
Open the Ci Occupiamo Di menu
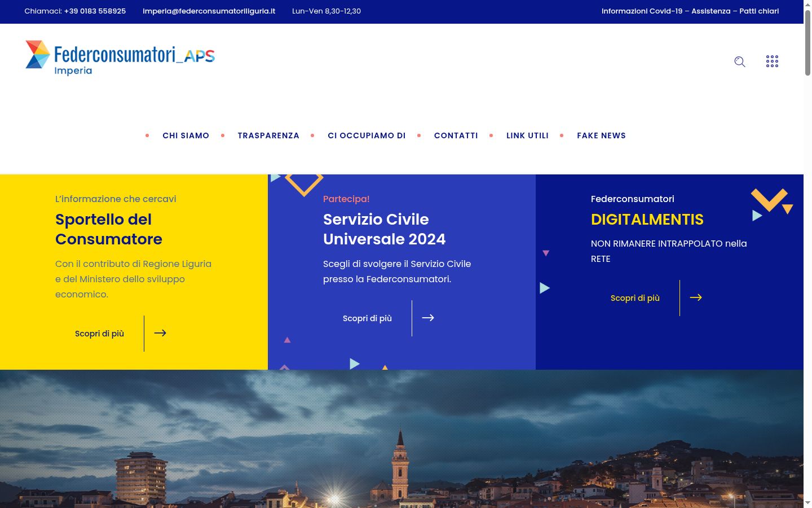click(367, 135)
